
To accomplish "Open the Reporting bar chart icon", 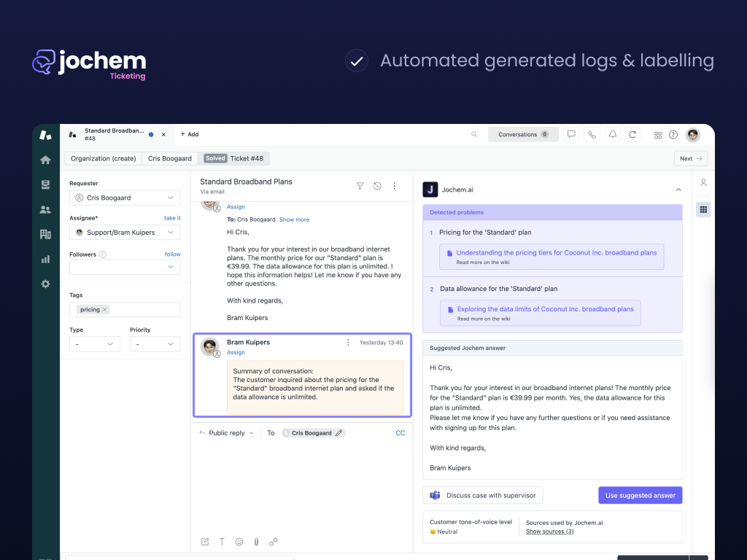I will (x=45, y=259).
